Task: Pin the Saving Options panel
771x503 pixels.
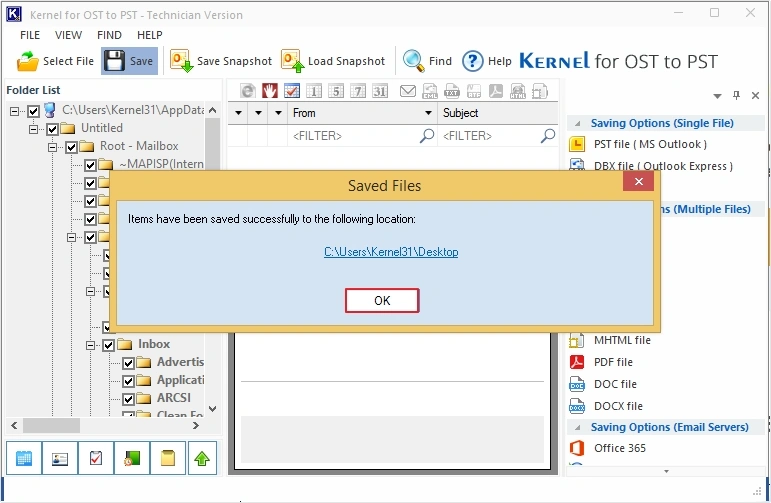Action: coord(736,95)
